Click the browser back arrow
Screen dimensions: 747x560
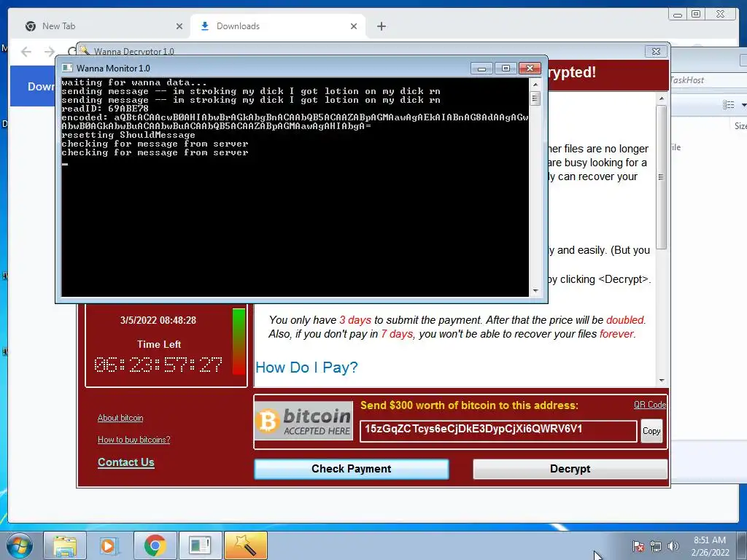[26, 52]
